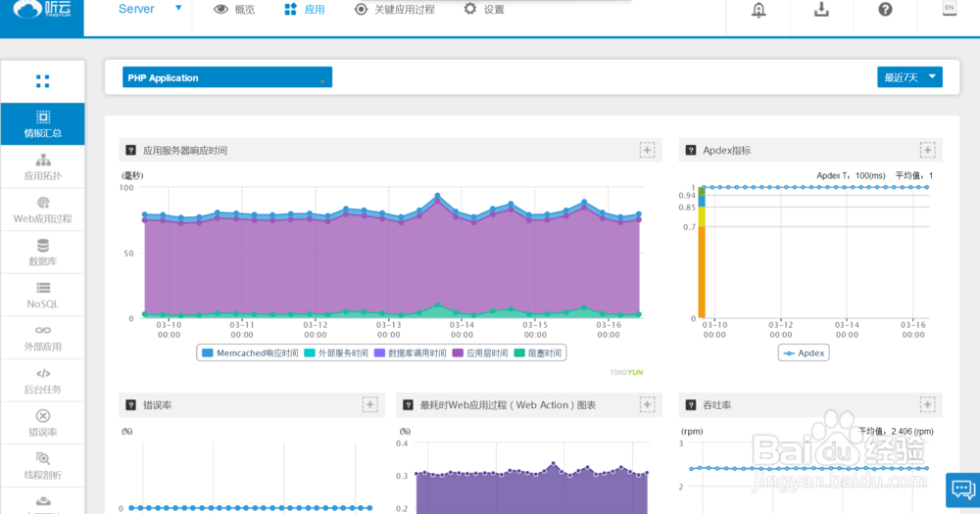Toggle Memcached响应时间 legend series
The width and height of the screenshot is (980, 514).
coord(250,352)
